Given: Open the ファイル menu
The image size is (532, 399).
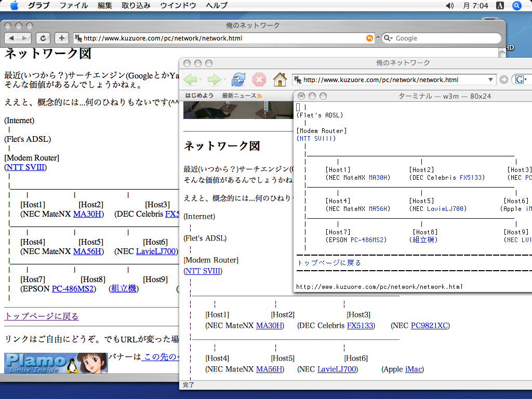Looking at the screenshot, I should click(74, 5).
